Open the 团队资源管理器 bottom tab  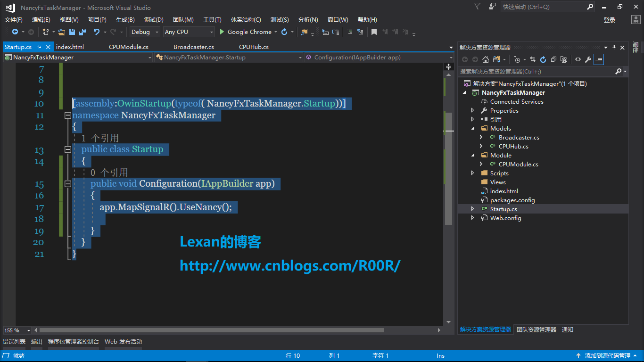tap(537, 330)
